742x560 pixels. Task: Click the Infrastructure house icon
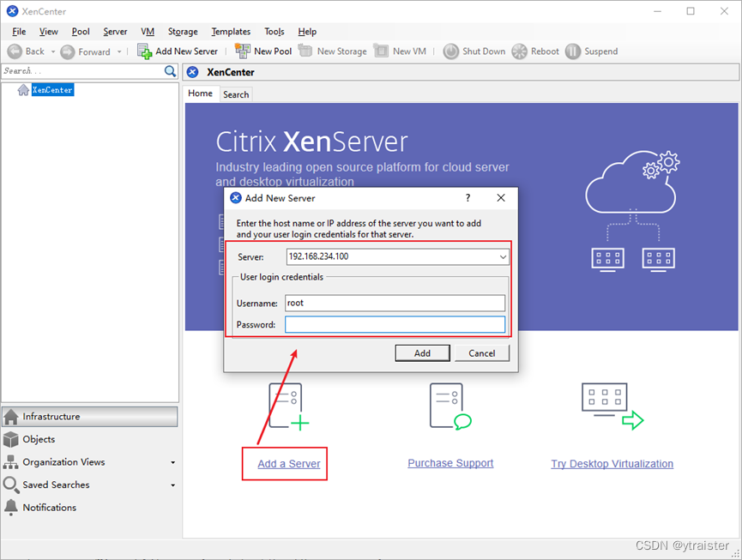click(11, 417)
